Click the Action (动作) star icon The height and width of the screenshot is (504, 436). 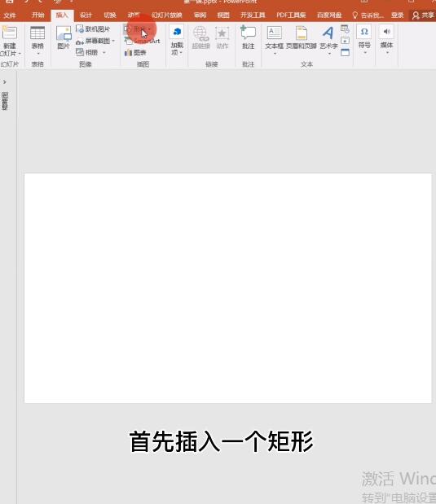tap(222, 33)
